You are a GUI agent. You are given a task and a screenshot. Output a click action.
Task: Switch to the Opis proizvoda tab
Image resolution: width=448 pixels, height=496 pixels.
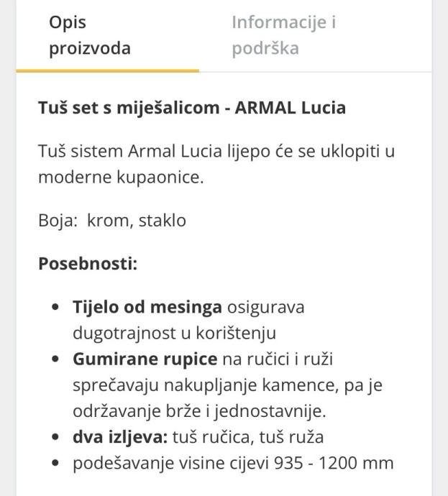click(89, 36)
